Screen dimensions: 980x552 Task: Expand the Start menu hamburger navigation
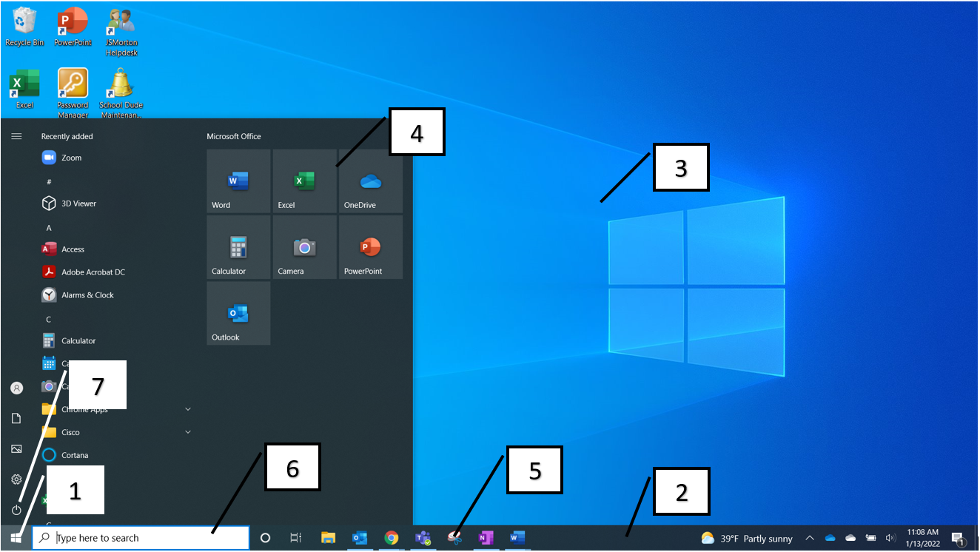tap(16, 136)
